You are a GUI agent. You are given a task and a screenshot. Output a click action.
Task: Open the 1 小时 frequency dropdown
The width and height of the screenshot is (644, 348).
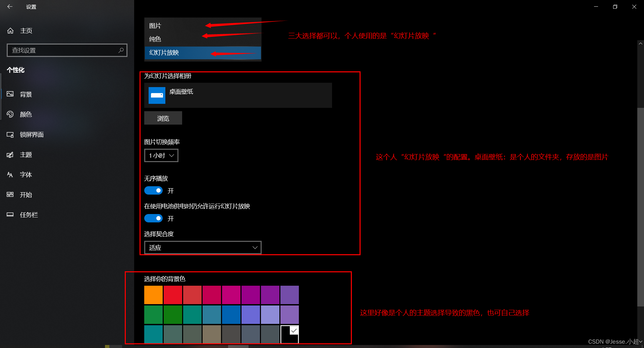coord(161,155)
